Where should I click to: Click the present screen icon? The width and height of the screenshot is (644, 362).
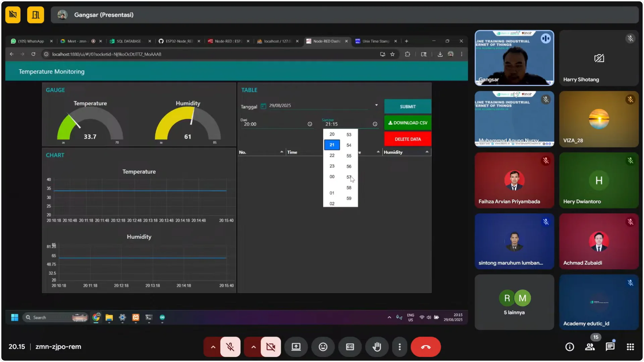pos(296,347)
